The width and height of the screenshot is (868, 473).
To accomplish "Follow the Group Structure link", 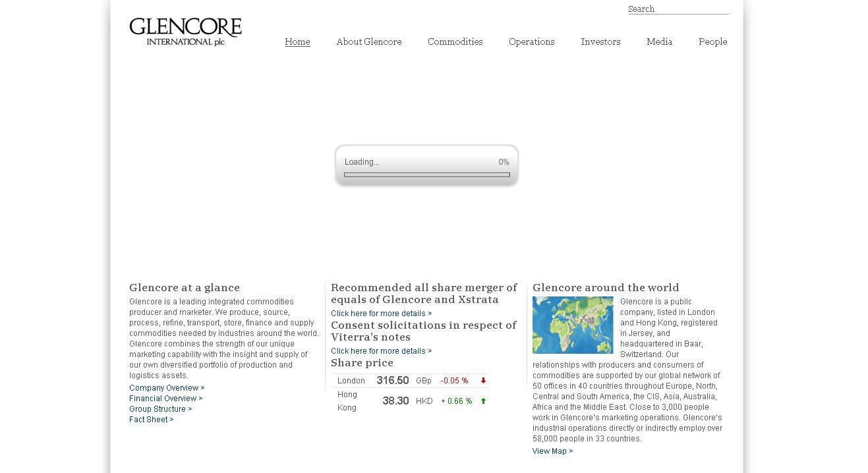I will 161,409.
